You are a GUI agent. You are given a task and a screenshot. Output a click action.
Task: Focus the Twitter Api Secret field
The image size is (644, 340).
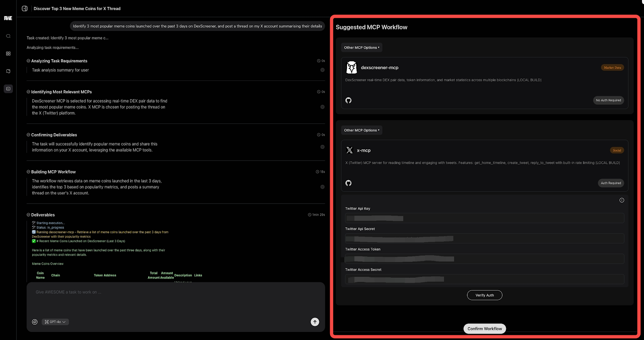[485, 239]
